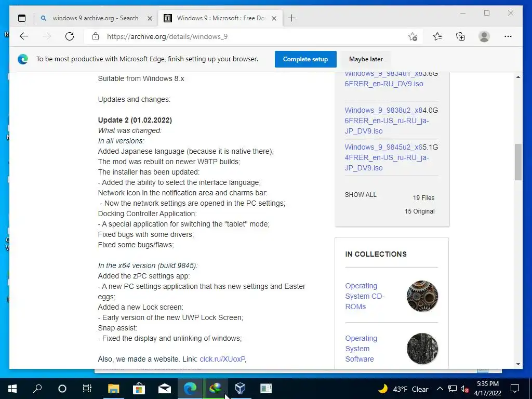This screenshot has width=532, height=399.
Task: Click the muted volume tray icon
Action: pyautogui.click(x=464, y=389)
